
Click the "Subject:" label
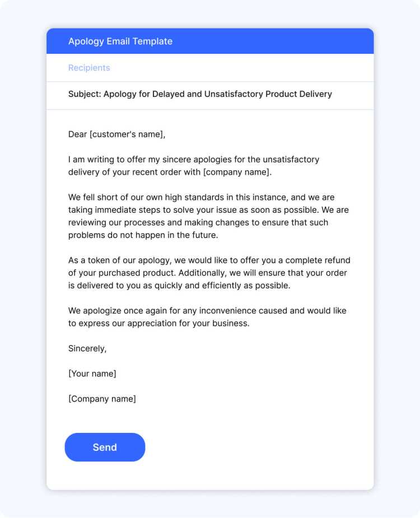pos(85,94)
